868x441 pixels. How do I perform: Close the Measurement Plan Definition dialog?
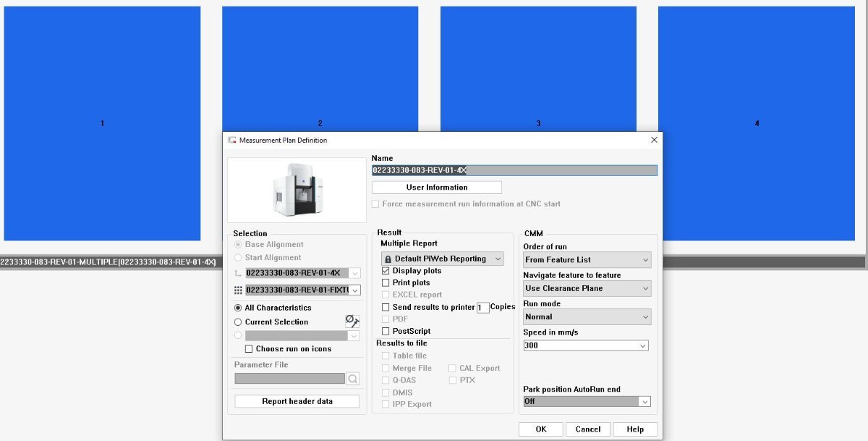coord(654,140)
